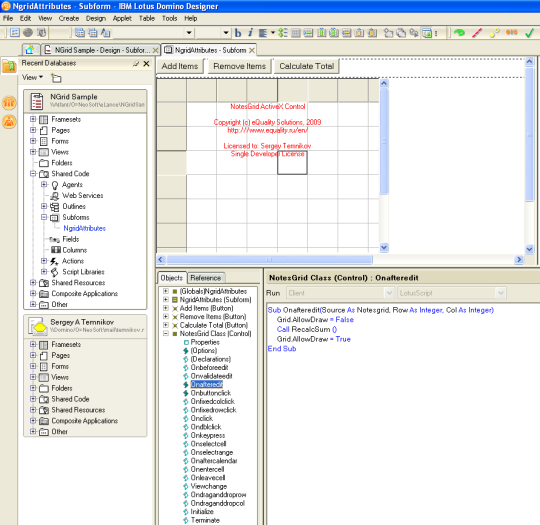Open the Run Client dropdown
540x525 pixels.
point(389,293)
